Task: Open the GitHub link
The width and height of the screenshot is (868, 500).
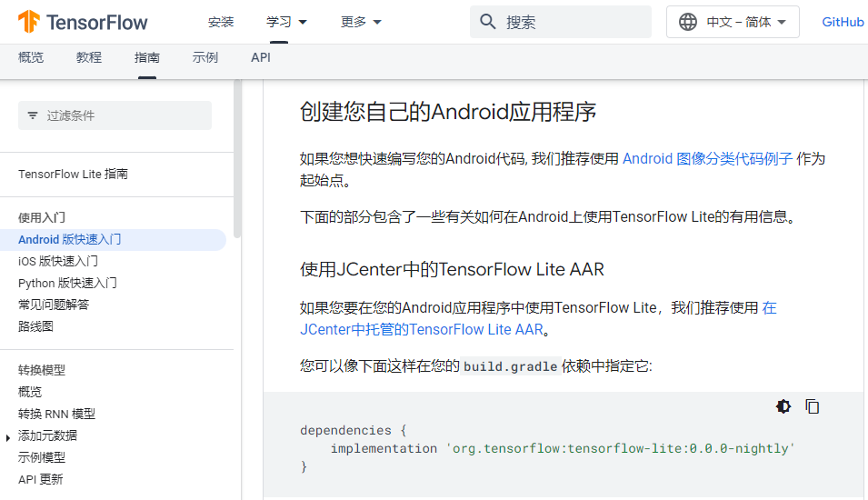Action: pyautogui.click(x=843, y=22)
